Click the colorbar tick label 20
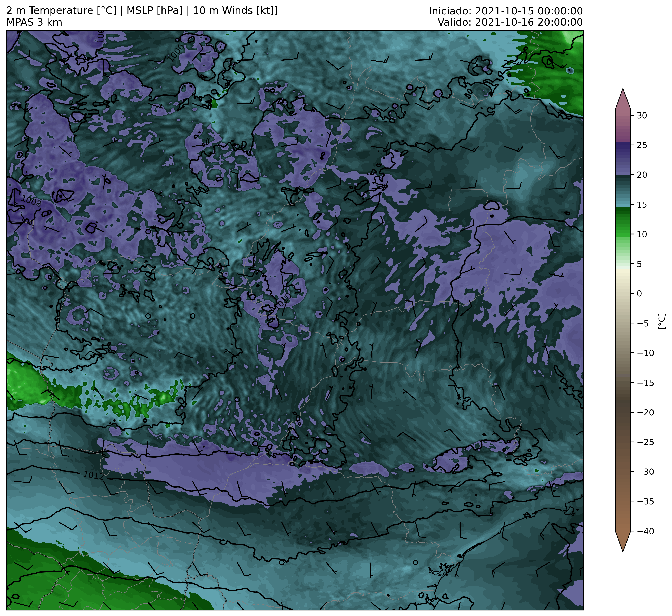 click(642, 175)
